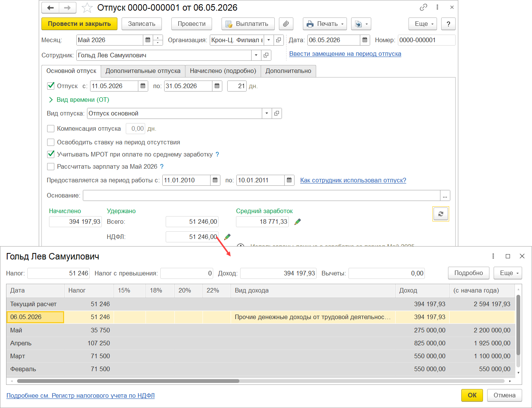Add document to favorites star
Image resolution: width=532 pixels, height=408 pixels.
(x=87, y=8)
